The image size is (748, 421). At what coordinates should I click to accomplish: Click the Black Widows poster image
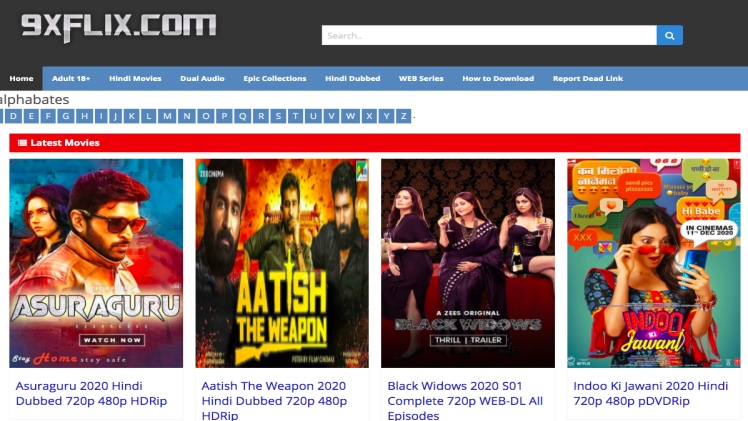coord(468,263)
